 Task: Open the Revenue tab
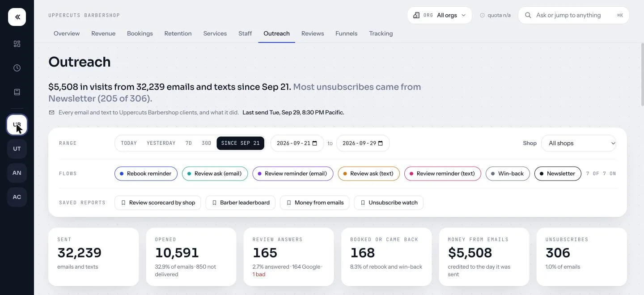pos(103,34)
